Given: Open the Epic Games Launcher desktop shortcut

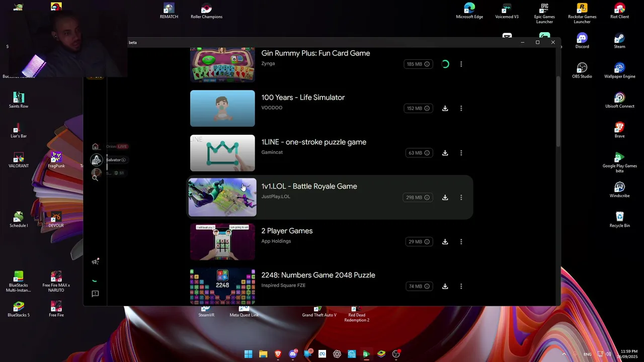Looking at the screenshot, I should pos(544,14).
